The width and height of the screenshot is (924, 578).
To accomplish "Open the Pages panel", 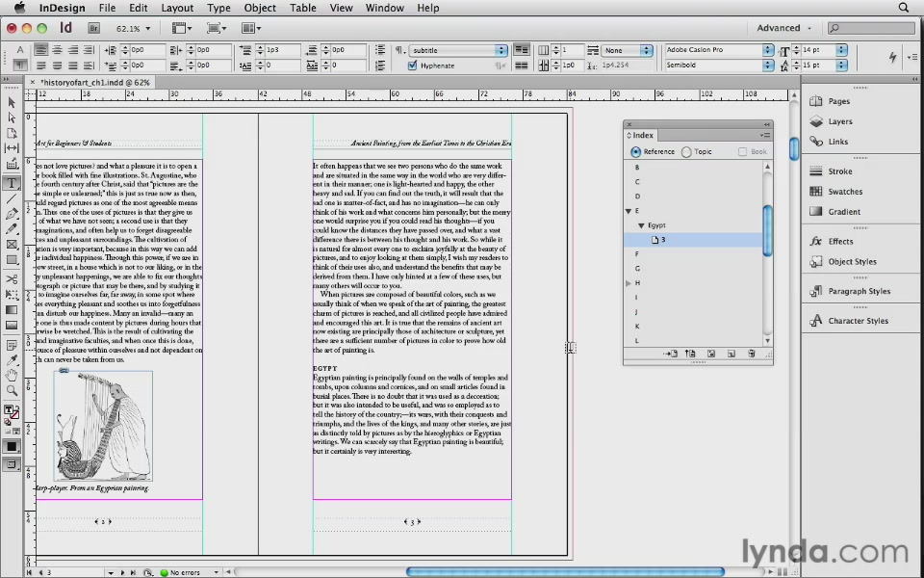I will click(x=837, y=100).
